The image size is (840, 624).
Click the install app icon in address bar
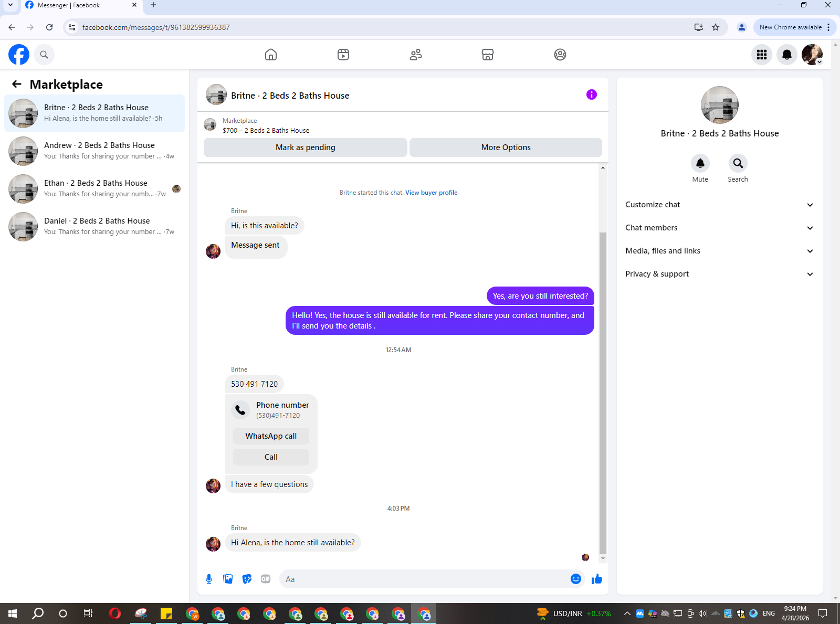pos(698,27)
